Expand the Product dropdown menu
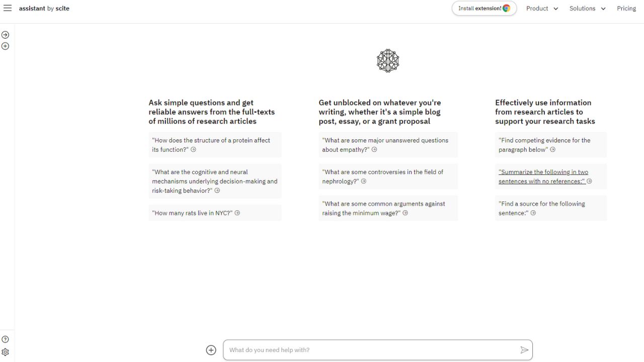Viewport: 644px width, 362px height. click(x=542, y=9)
